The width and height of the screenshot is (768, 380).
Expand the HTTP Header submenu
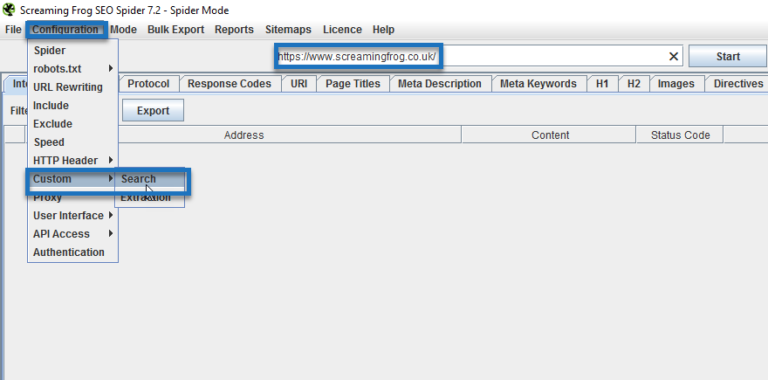72,161
